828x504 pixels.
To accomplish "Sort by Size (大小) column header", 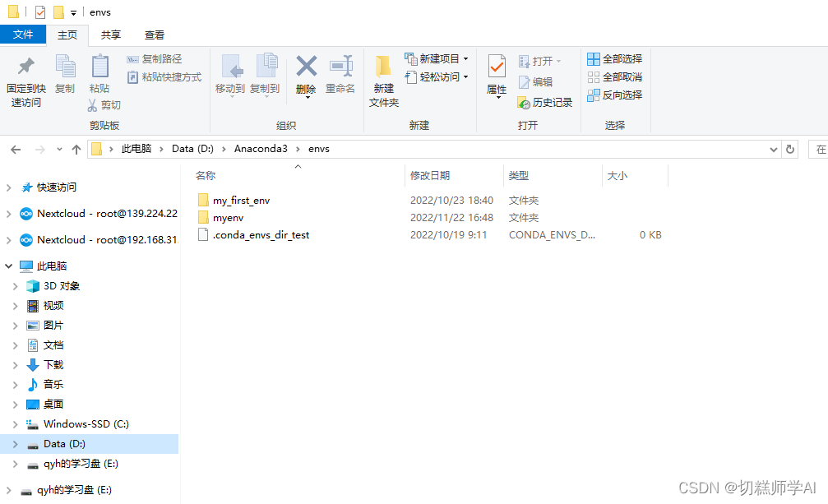I will pyautogui.click(x=618, y=176).
